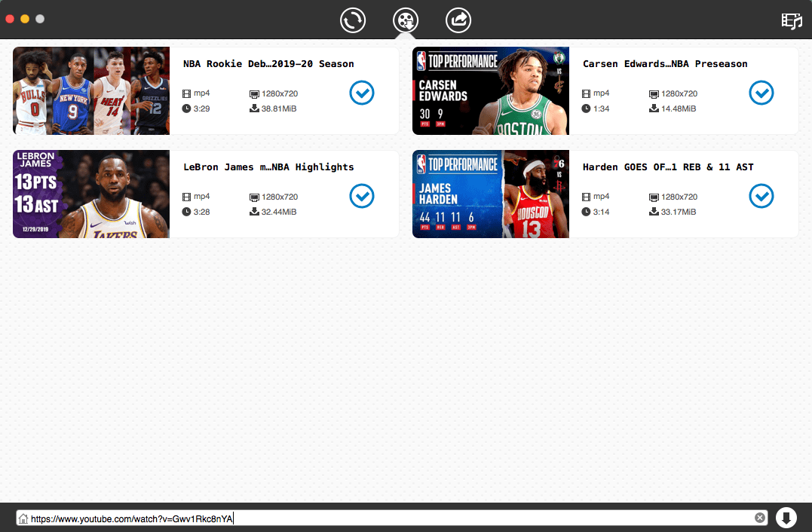812x532 pixels.
Task: Click the mp4 format label of NBA Rookie video
Action: [201, 93]
